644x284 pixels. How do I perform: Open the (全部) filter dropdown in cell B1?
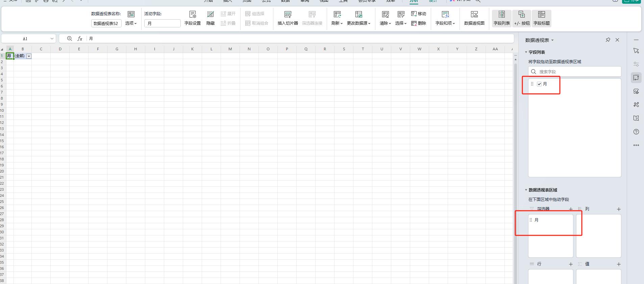point(29,56)
